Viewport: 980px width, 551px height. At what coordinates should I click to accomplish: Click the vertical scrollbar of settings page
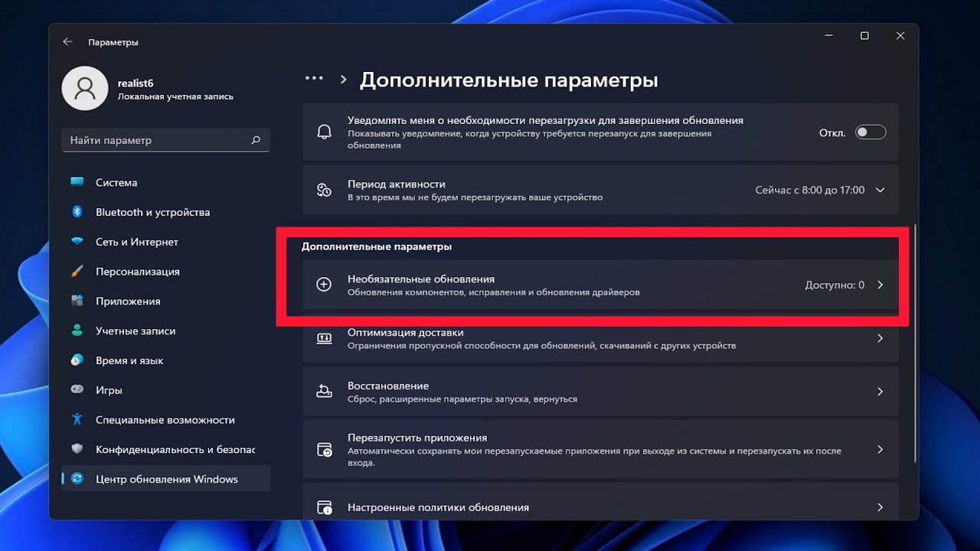[x=916, y=343]
